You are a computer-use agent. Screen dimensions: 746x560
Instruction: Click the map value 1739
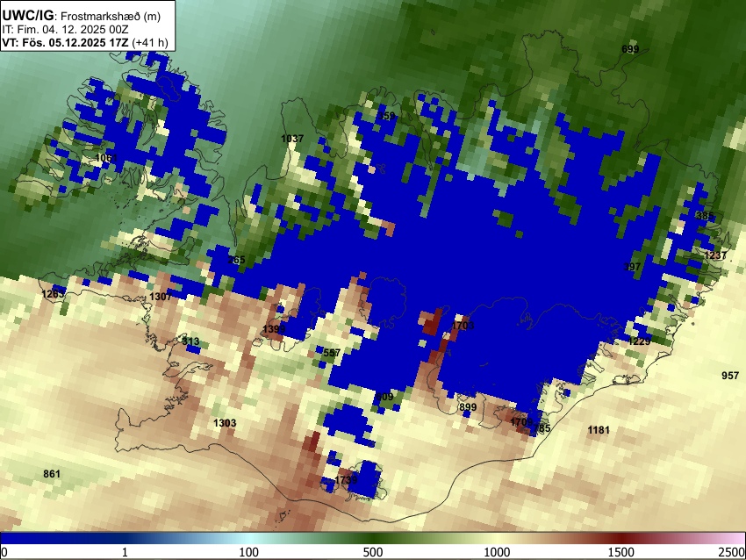346,479
